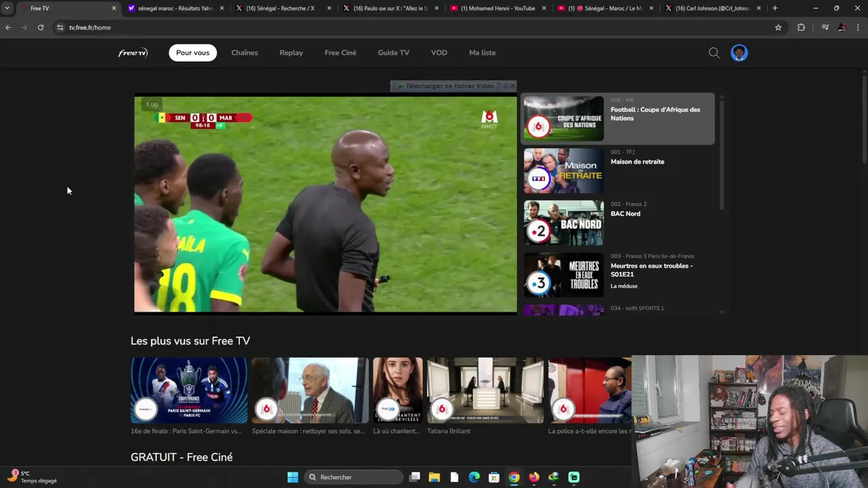Select the M6 Coupe d'Afrique des Nations thumbnail
Screen dimensions: 868x488
(x=564, y=119)
